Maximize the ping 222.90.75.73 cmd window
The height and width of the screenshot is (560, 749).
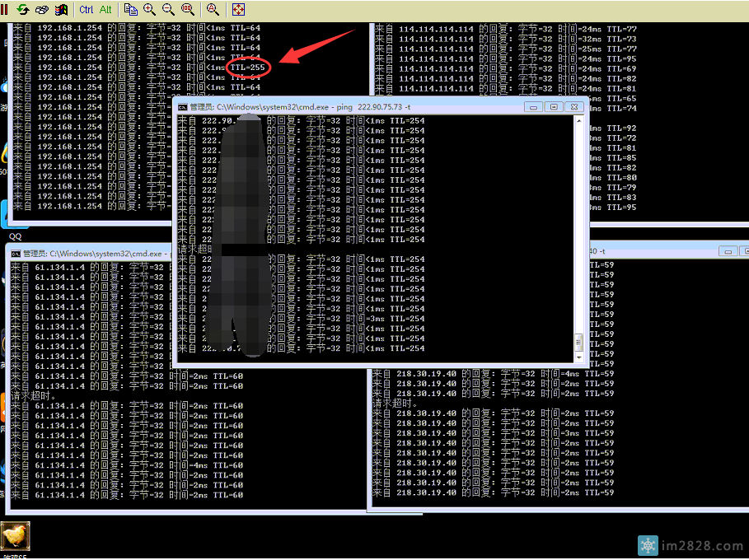click(x=553, y=106)
